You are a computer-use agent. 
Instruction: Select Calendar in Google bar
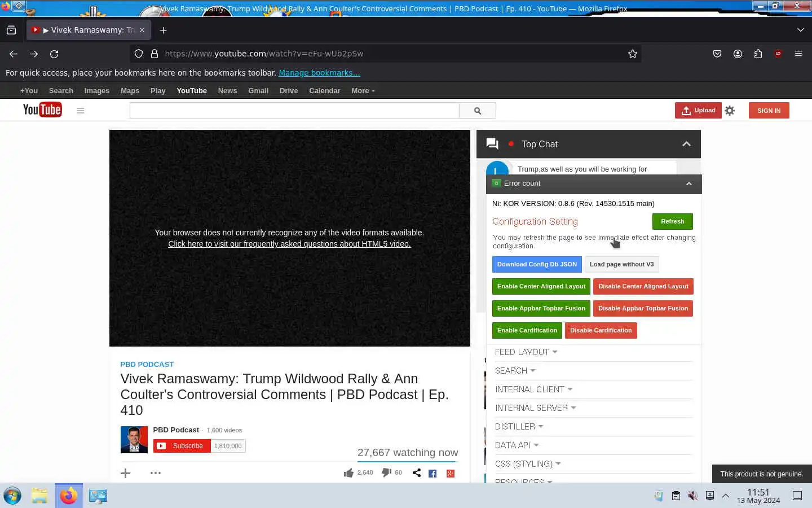(324, 91)
